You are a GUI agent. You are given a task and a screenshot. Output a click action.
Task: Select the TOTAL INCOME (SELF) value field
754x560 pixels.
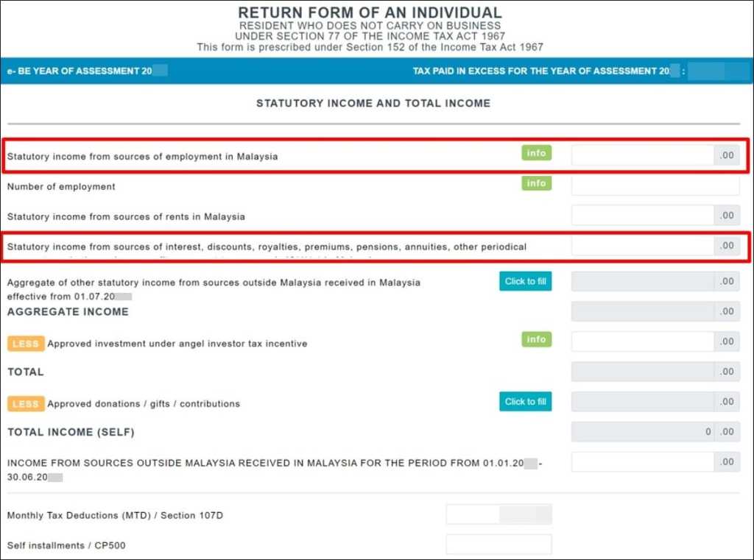642,432
